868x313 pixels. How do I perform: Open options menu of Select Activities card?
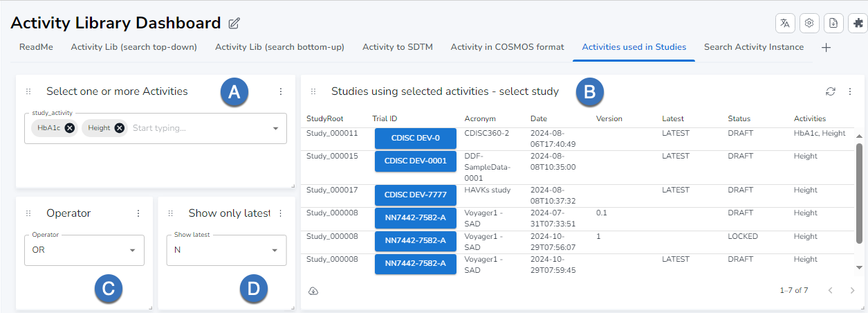pyautogui.click(x=280, y=91)
